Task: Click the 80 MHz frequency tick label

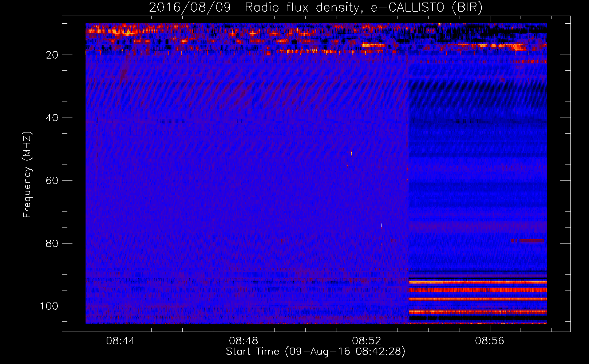Action: pos(52,243)
